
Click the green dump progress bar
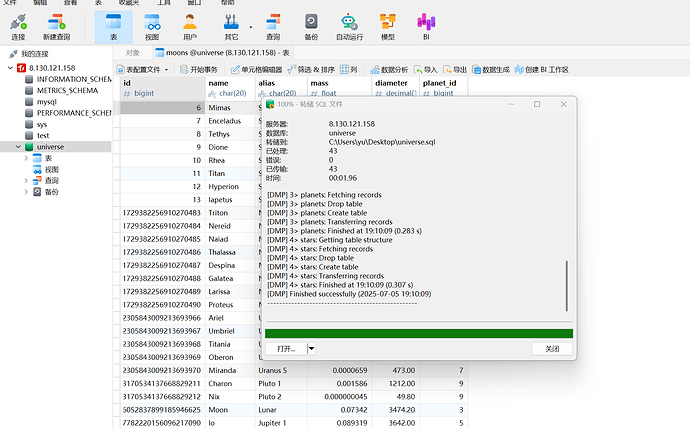pyautogui.click(x=418, y=334)
